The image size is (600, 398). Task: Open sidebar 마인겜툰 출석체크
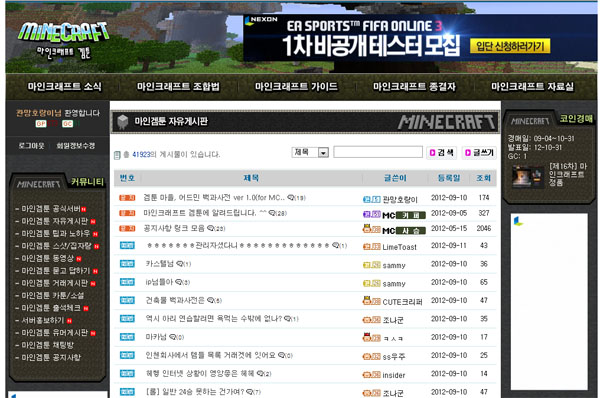pyautogui.click(x=51, y=308)
